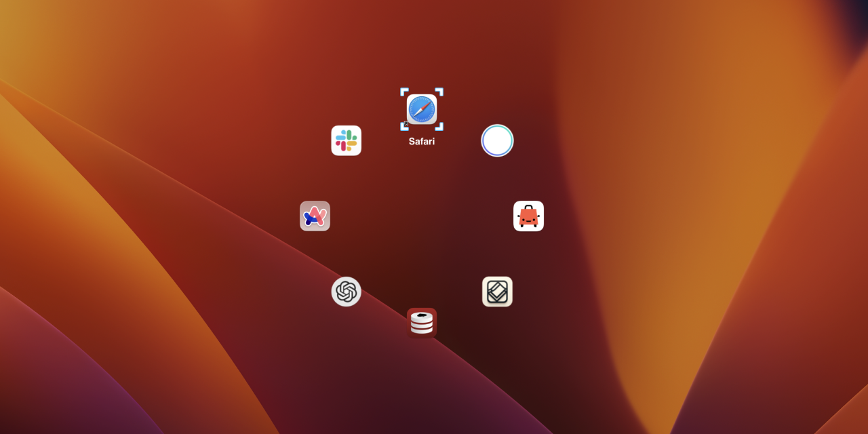Launch Safari from the radial app launcher
Viewport: 868px width, 434px height.
[422, 109]
